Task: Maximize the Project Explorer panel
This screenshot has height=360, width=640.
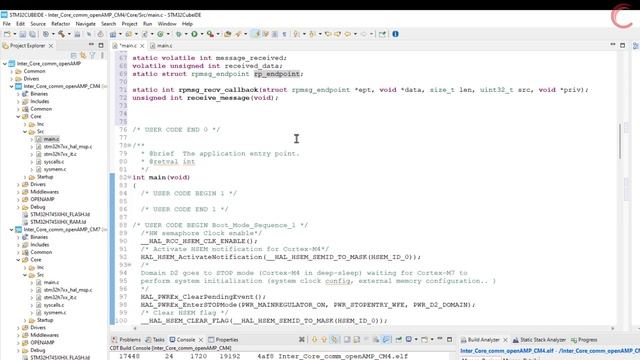Action: 101,45
